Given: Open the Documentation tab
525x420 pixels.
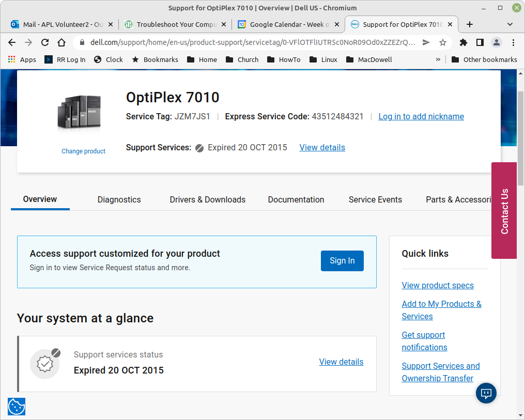Looking at the screenshot, I should (x=296, y=200).
